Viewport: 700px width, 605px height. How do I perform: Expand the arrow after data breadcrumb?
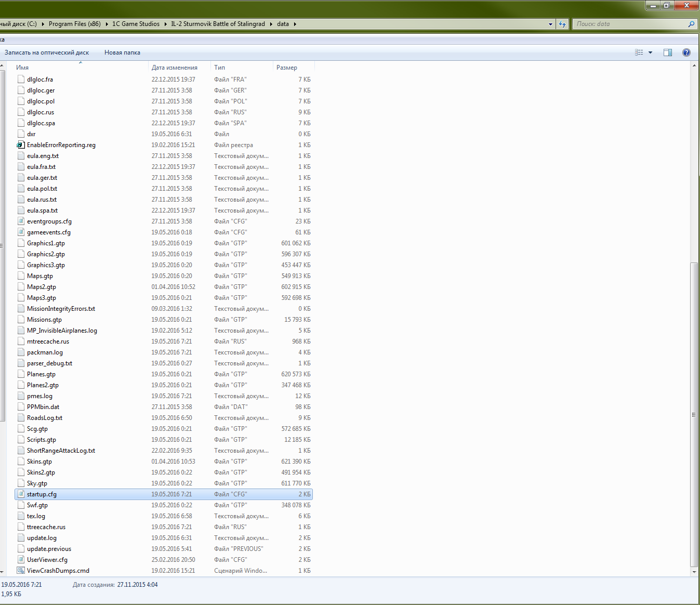coord(295,24)
